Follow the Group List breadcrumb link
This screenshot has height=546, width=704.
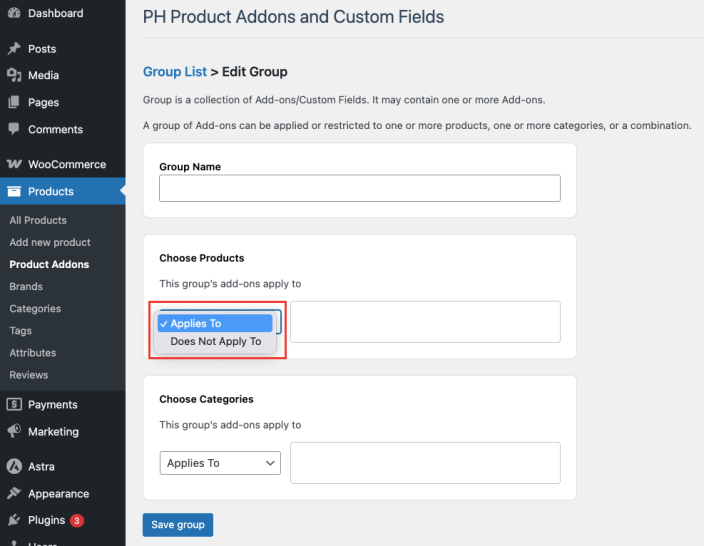[x=175, y=72]
